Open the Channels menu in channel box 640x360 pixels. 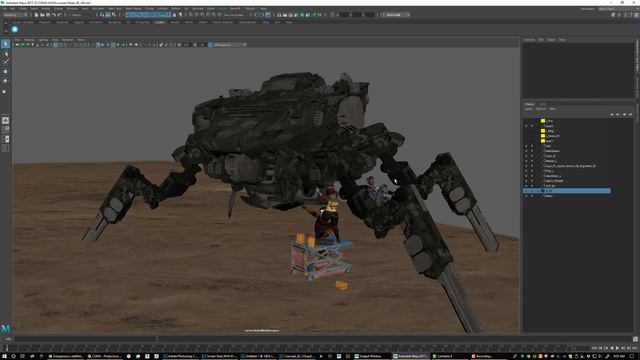tap(529, 40)
